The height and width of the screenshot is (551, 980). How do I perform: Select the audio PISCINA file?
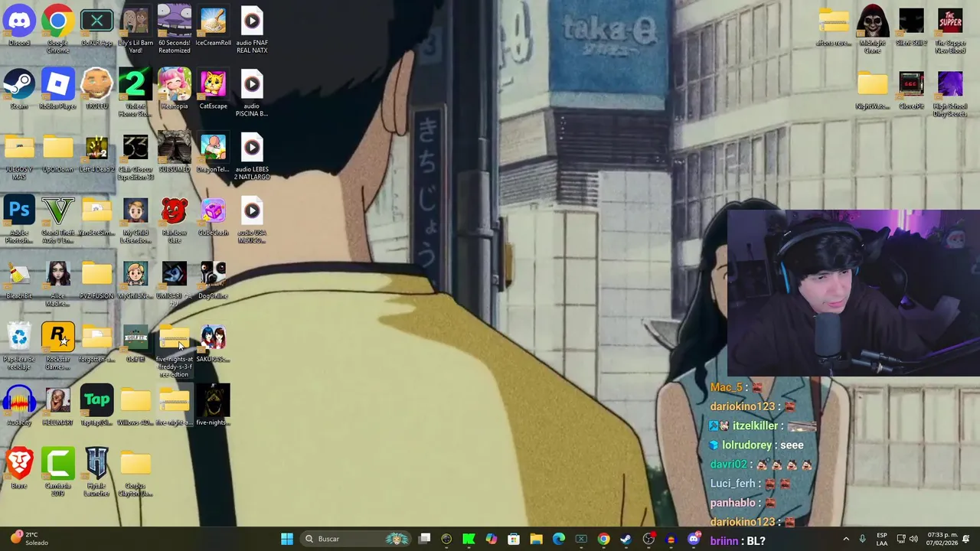[x=252, y=93]
